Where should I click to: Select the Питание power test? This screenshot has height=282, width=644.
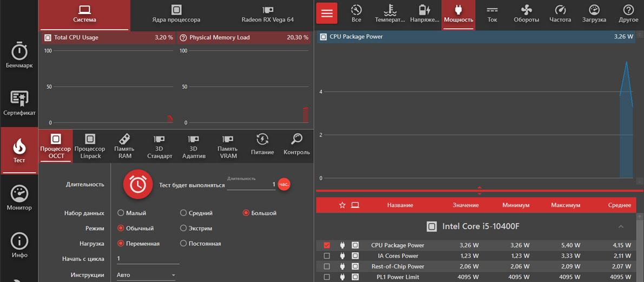tap(262, 146)
